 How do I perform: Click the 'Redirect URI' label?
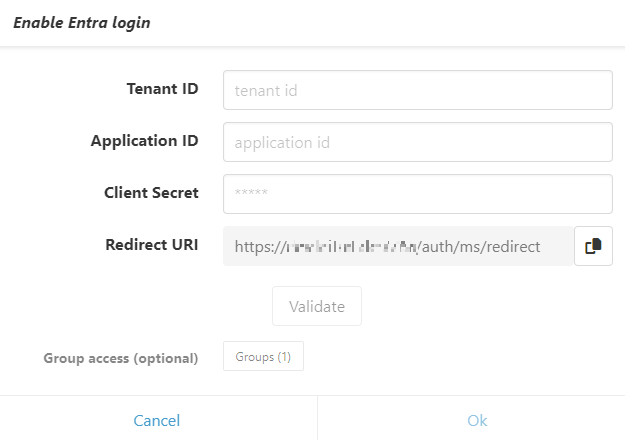(x=152, y=245)
